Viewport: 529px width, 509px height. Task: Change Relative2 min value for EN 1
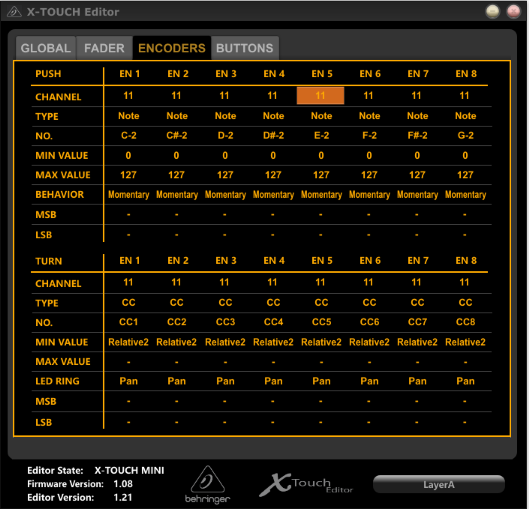click(129, 342)
